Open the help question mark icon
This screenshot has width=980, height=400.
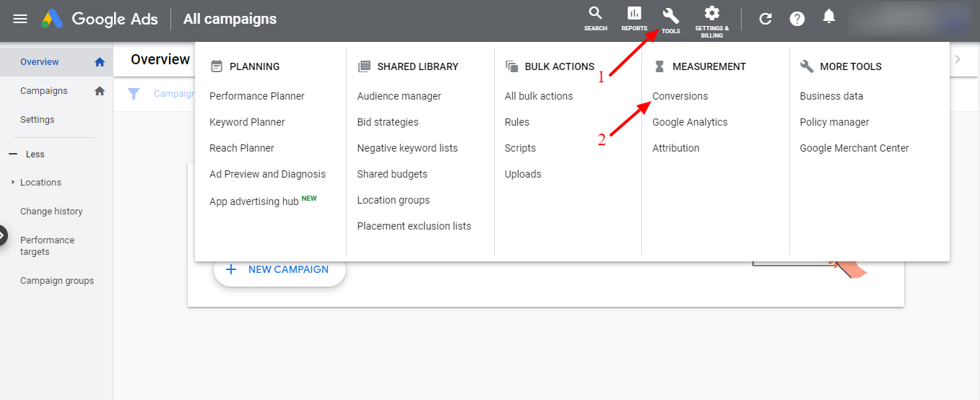click(x=797, y=19)
